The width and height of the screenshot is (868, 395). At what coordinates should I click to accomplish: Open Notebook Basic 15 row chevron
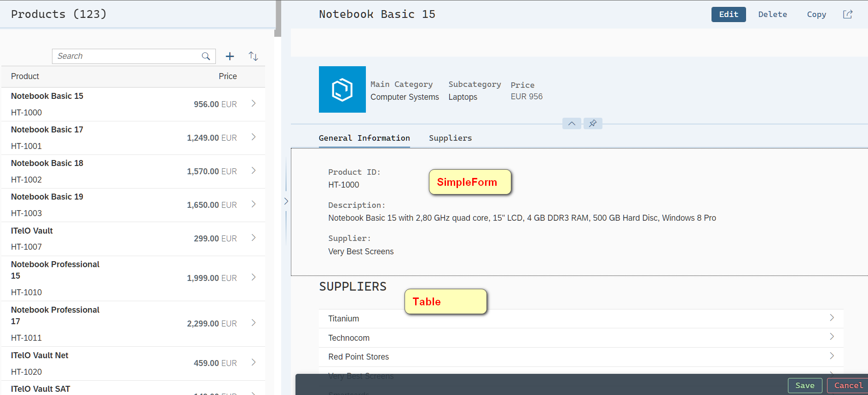click(x=254, y=103)
